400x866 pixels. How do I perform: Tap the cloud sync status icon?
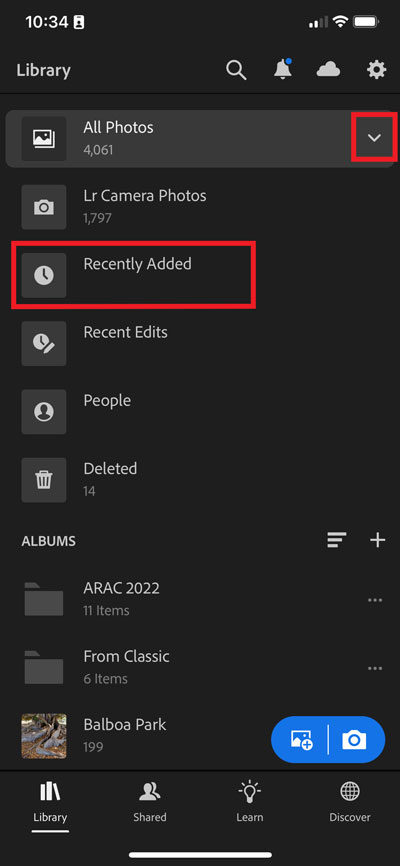(x=328, y=70)
